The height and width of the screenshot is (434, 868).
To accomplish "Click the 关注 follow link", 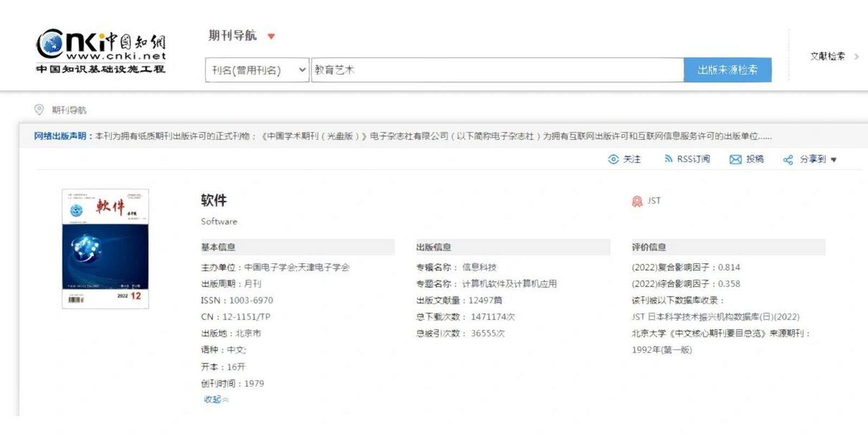I will point(632,159).
